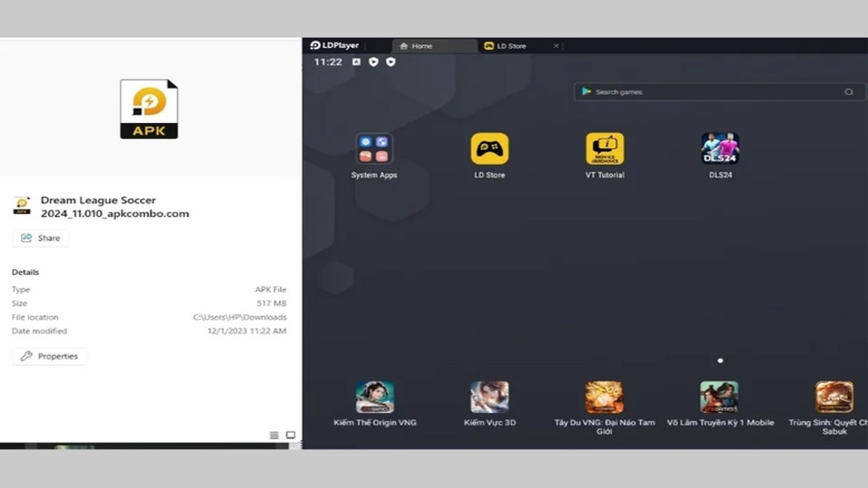
Task: Click the large APK file preview icon
Action: pos(149,109)
